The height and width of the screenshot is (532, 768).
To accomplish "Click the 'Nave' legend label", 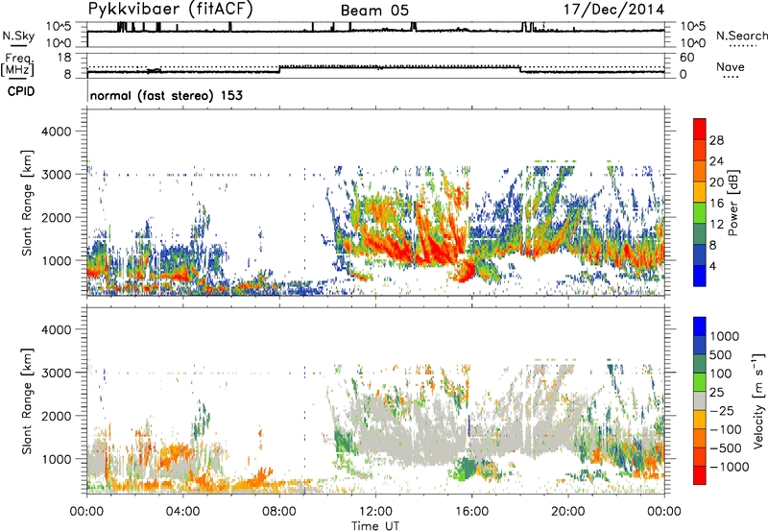I will pyautogui.click(x=730, y=66).
